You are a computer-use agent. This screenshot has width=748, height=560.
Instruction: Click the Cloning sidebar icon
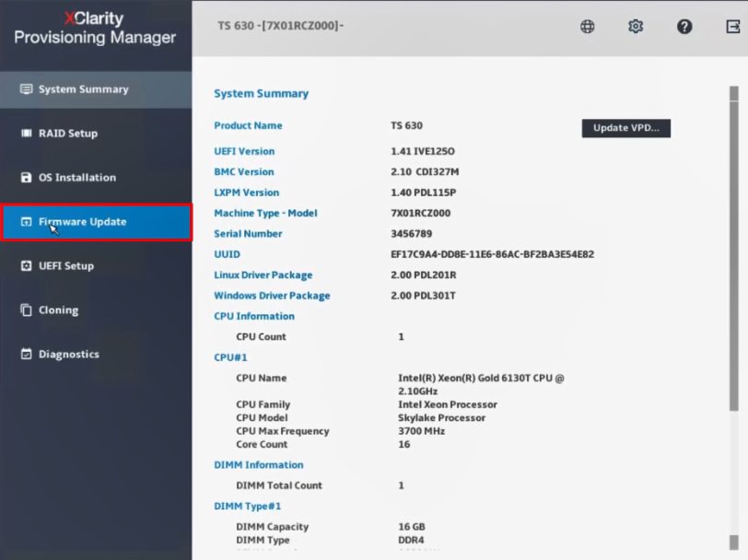point(26,310)
